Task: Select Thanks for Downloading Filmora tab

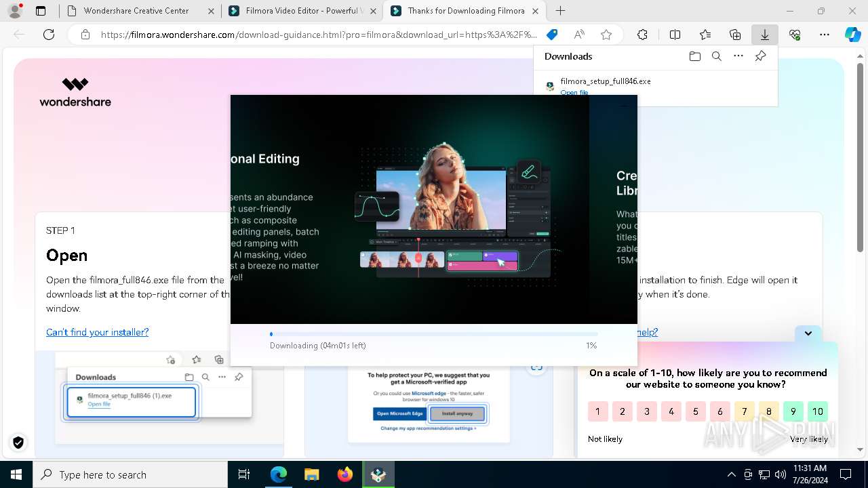Action: point(465,11)
